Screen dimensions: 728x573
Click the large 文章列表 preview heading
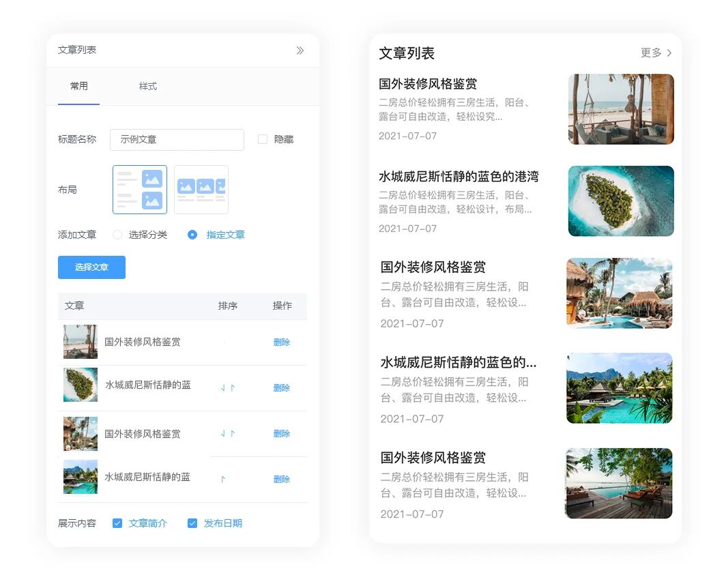407,53
